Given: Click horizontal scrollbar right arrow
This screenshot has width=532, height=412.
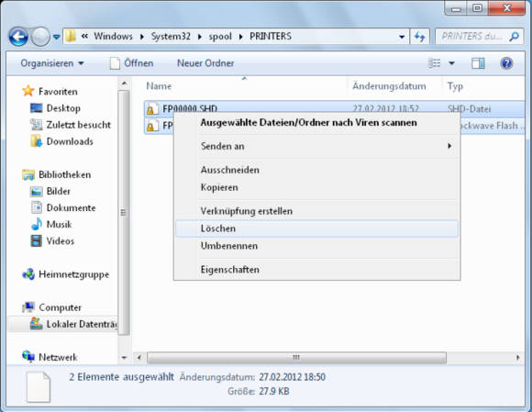Looking at the screenshot, I should (517, 357).
